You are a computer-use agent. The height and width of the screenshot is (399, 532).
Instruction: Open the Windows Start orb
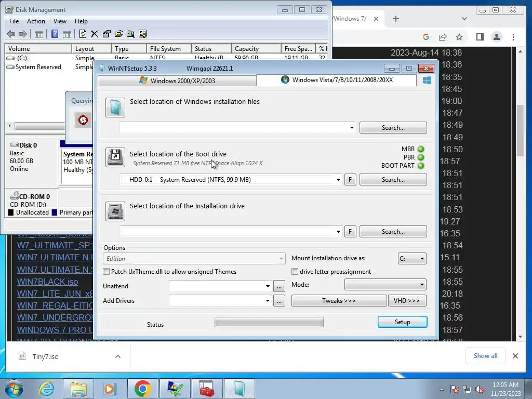coord(14,389)
